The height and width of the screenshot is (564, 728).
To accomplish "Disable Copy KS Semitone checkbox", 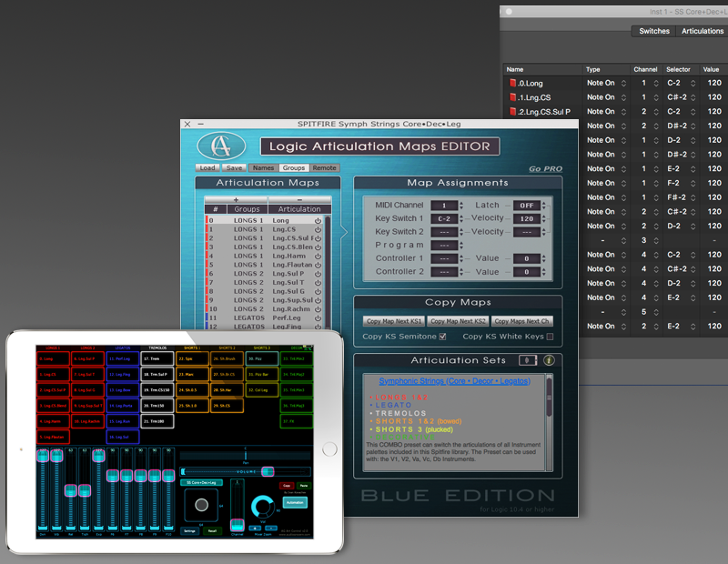I will click(442, 337).
